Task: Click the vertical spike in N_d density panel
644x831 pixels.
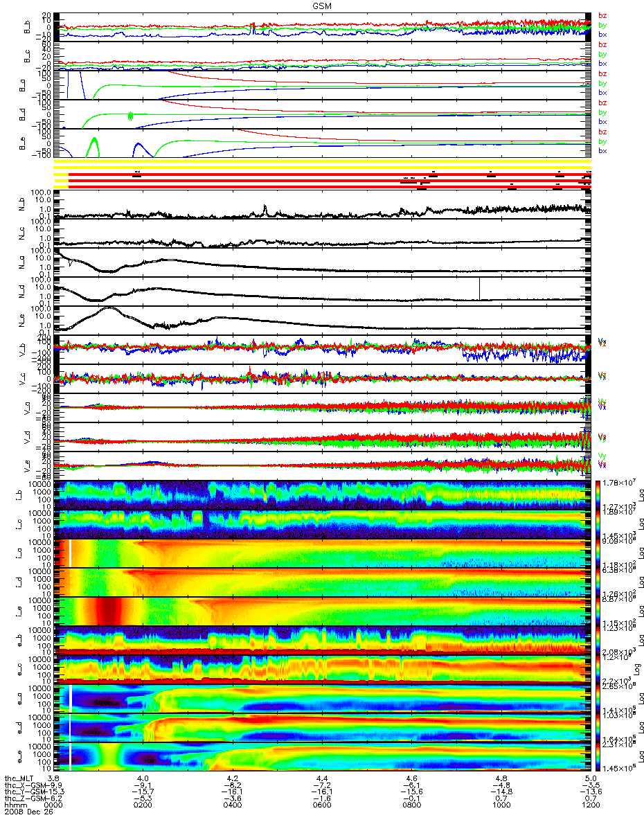Action: [479, 289]
